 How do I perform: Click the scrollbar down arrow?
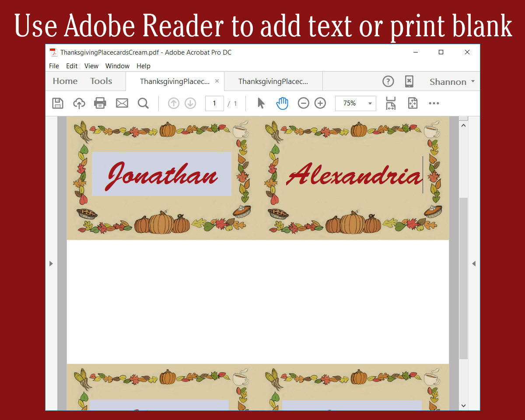(463, 406)
